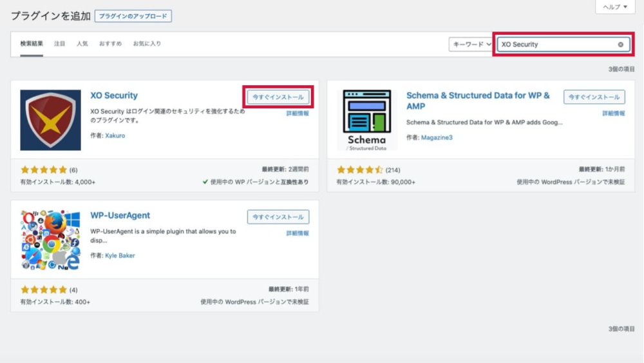Visit author Kyle Baker's link
Viewport: 644px width, 363px height.
[120, 256]
